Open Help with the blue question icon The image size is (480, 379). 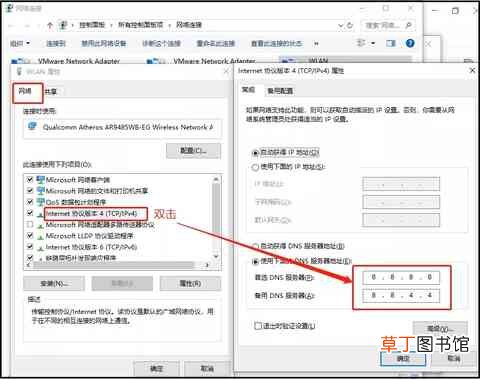pyautogui.click(x=410, y=43)
